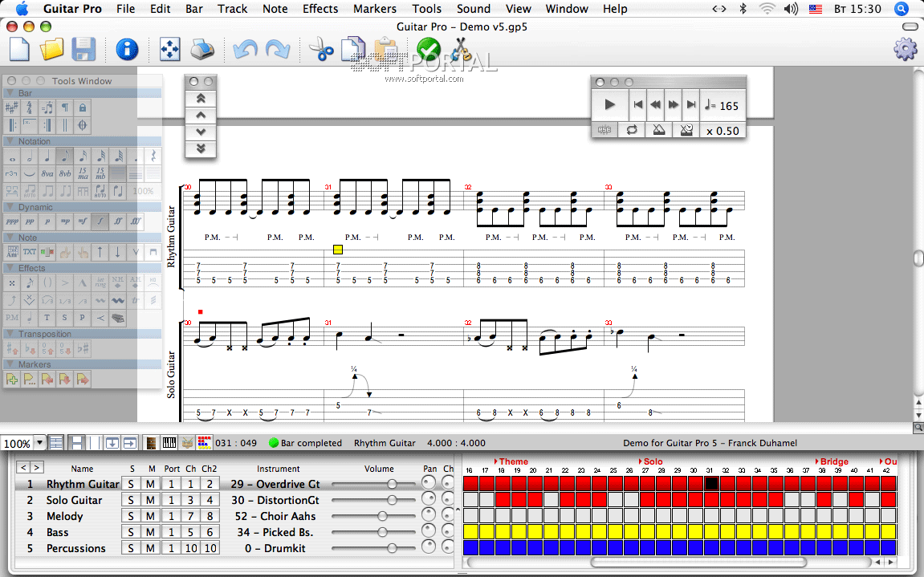Collapse the Notation section
The height and width of the screenshot is (577, 924).
(10, 141)
